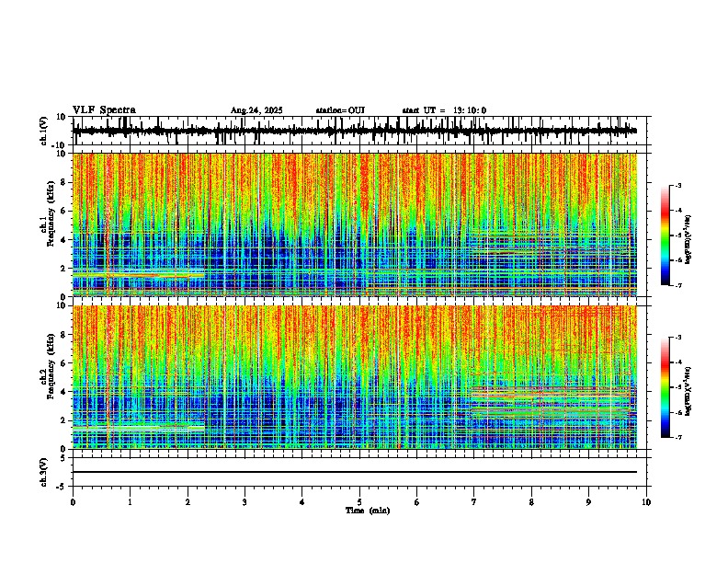Click the time-axis tick label "3"
This screenshot has width=728, height=563.
pos(245,502)
